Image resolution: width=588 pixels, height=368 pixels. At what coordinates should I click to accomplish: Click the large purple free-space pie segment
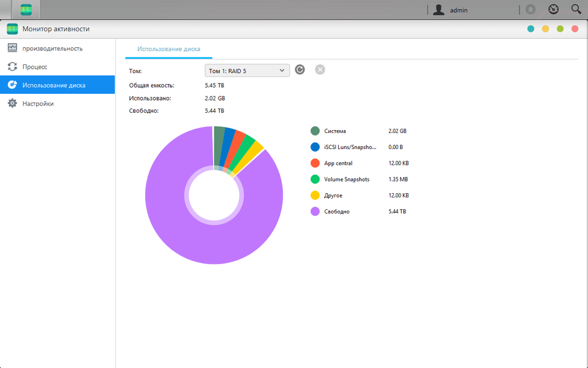(180, 233)
